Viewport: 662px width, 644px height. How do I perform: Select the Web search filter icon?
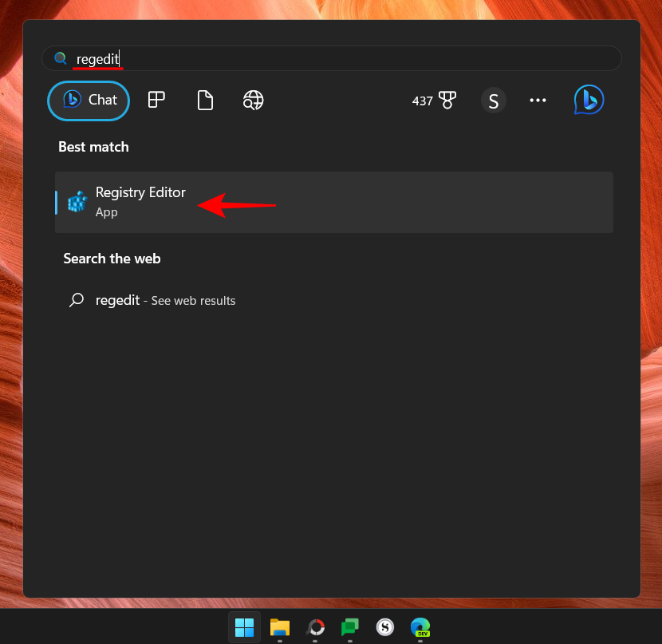click(x=253, y=100)
